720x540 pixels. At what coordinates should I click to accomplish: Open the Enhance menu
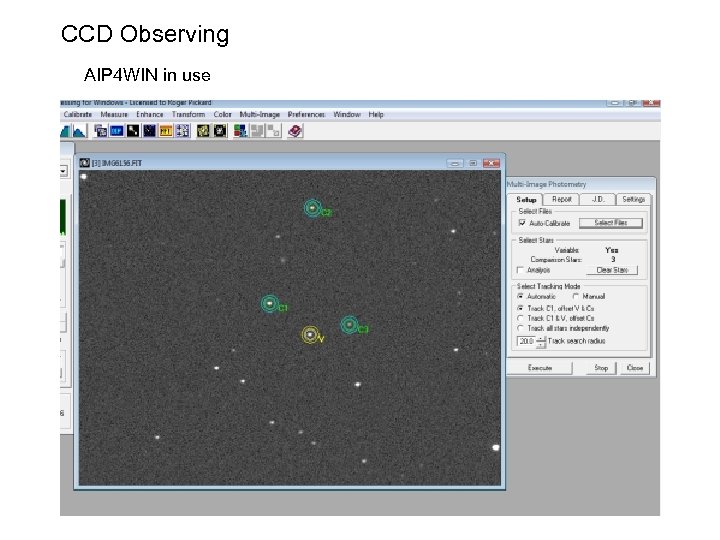pos(150,114)
